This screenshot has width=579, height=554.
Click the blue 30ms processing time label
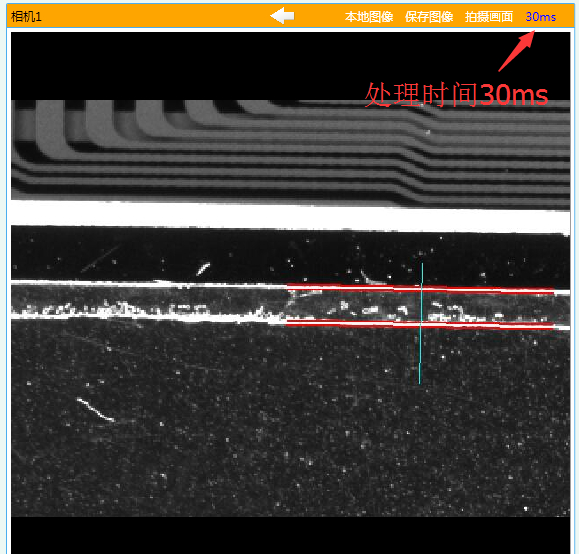541,17
